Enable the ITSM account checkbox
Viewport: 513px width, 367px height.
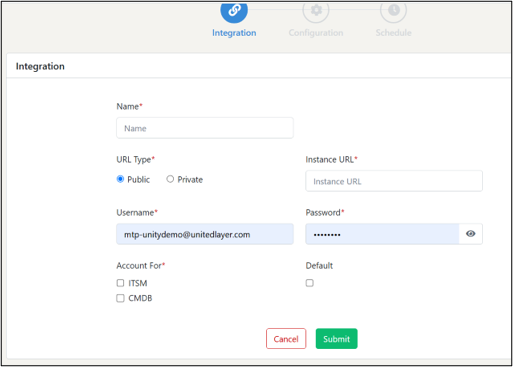coord(120,283)
